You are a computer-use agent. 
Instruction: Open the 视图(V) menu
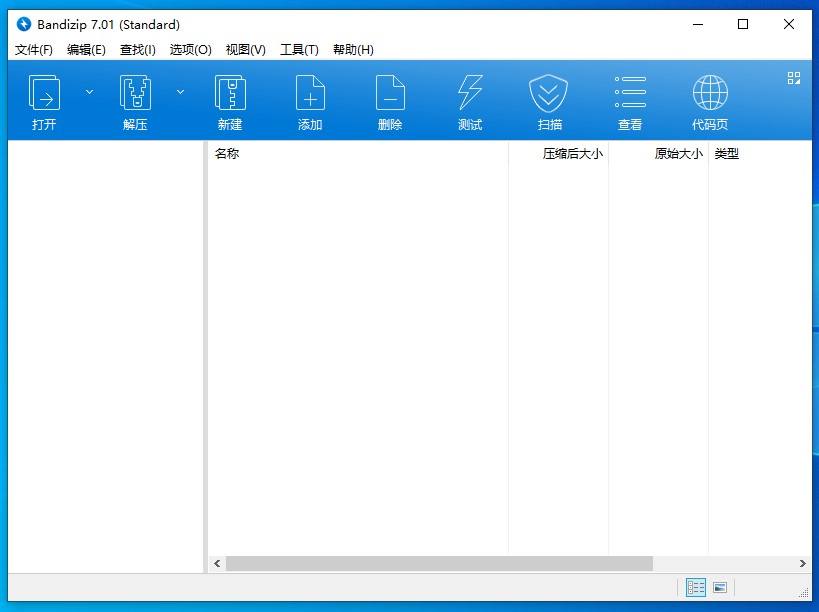[245, 50]
